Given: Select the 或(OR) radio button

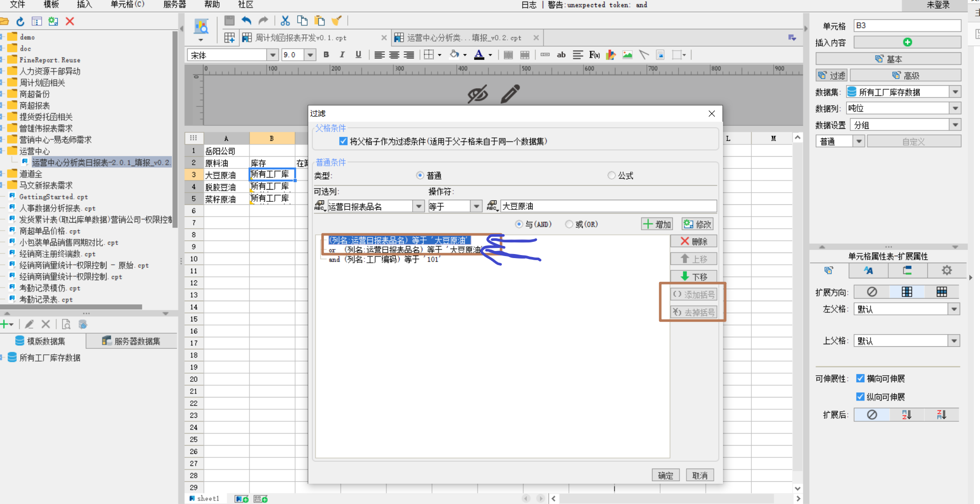Looking at the screenshot, I should (569, 224).
